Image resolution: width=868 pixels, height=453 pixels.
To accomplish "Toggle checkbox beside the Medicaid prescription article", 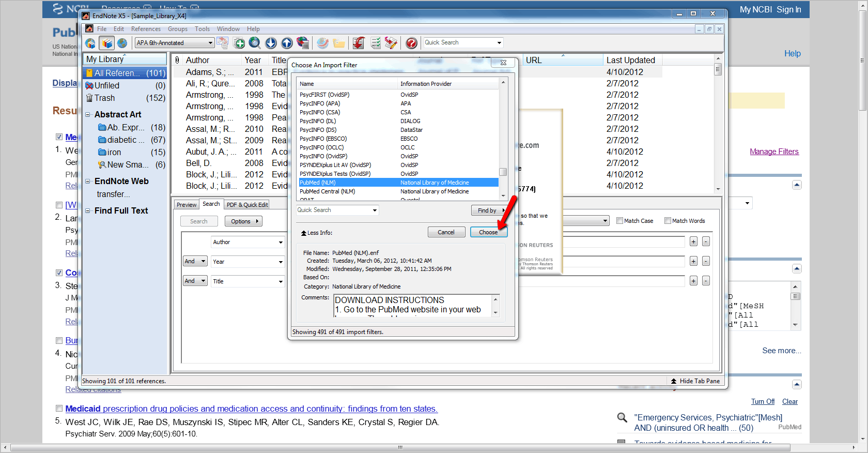I will click(59, 409).
